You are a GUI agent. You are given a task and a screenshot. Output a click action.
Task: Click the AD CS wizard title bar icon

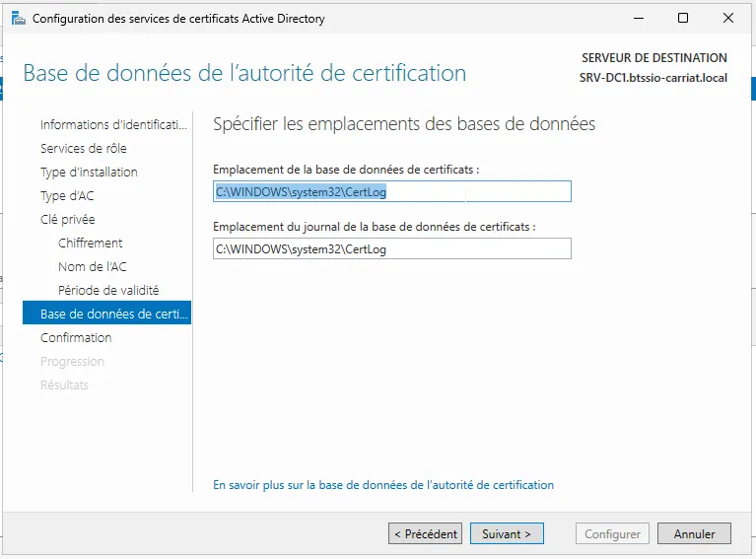[x=18, y=18]
